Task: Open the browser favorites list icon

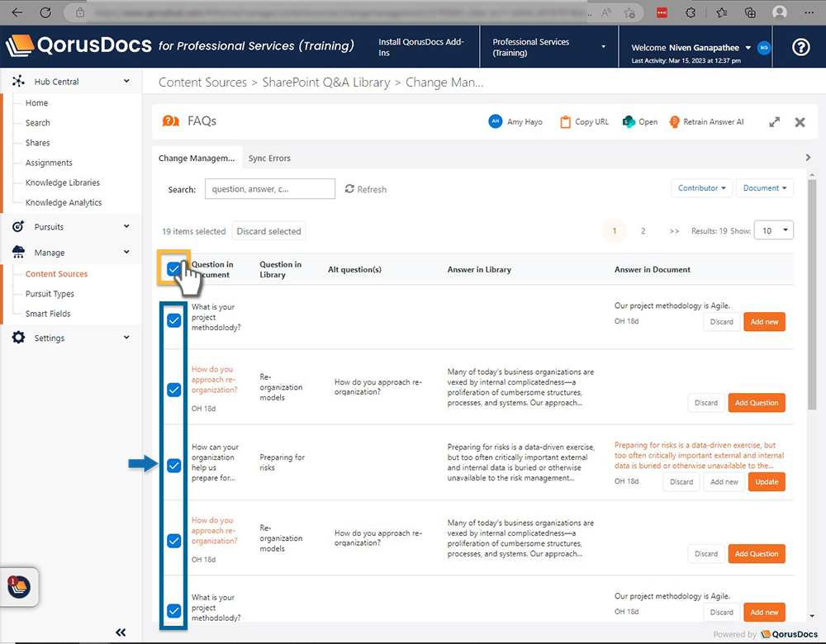Action: coord(722,12)
